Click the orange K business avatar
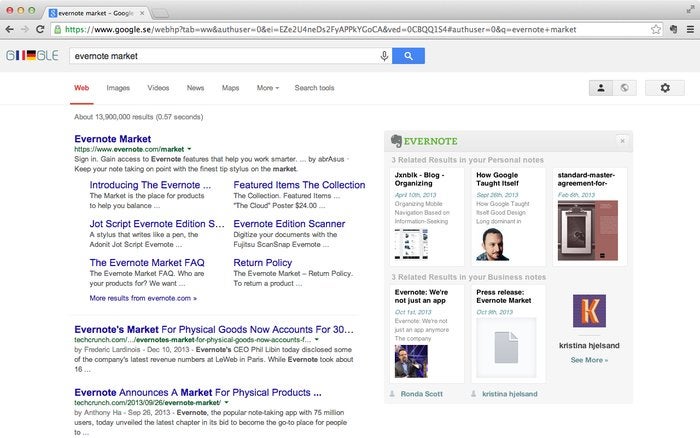The width and height of the screenshot is (700, 438). click(589, 311)
